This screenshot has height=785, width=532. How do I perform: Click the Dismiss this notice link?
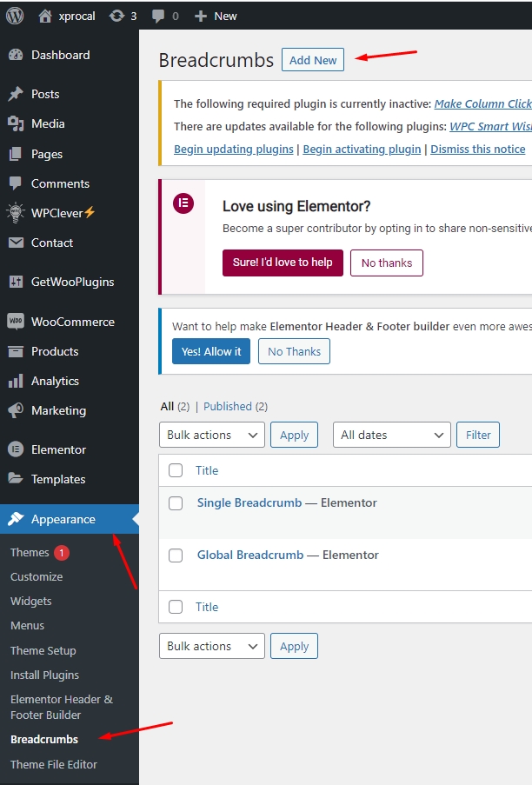point(477,149)
